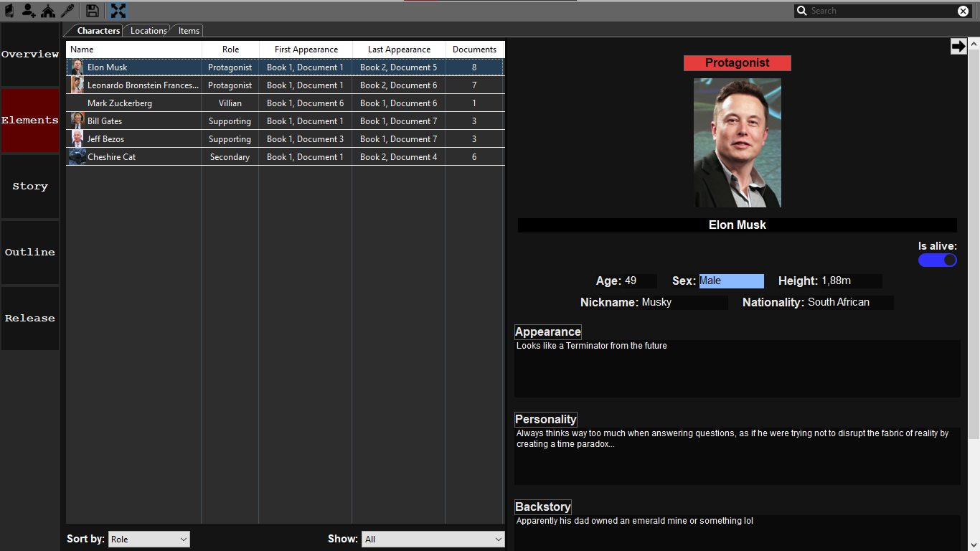Click the Secondary role cell
The width and height of the screenshot is (980, 551).
tap(230, 157)
